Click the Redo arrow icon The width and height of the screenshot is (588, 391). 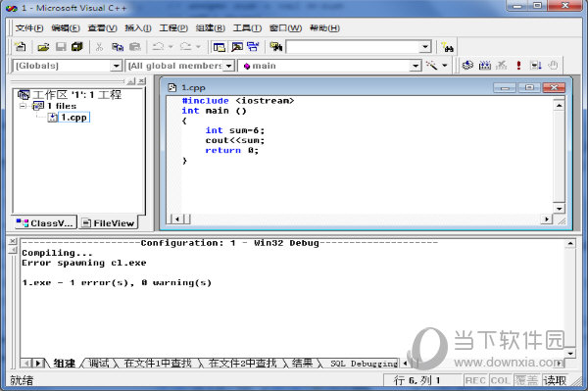coord(185,47)
